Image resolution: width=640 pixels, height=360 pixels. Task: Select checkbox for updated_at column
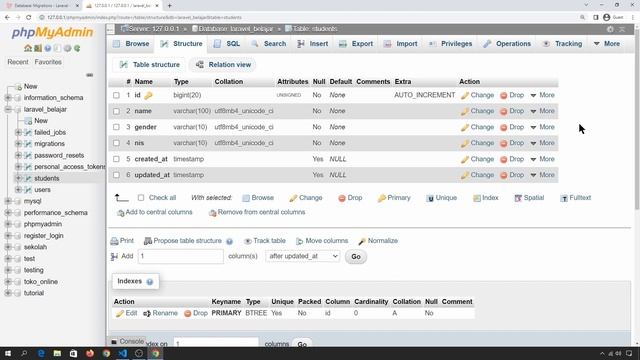click(116, 175)
